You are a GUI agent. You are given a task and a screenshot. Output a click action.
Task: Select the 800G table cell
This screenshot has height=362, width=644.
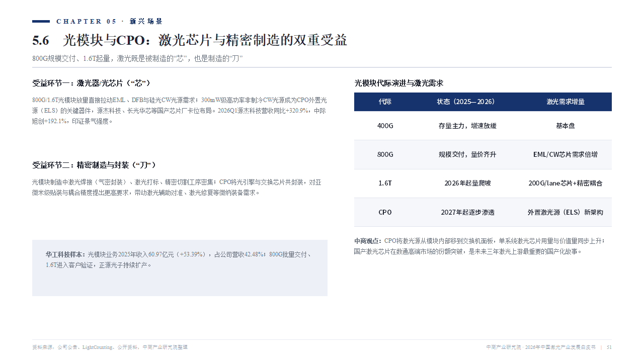pyautogui.click(x=385, y=154)
